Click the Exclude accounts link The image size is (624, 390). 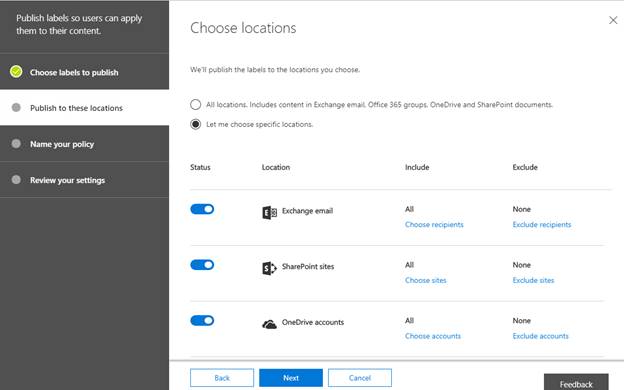coord(540,336)
